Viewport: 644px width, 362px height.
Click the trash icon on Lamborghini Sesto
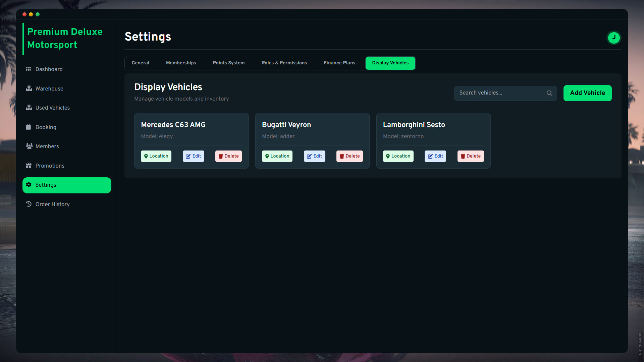click(463, 156)
